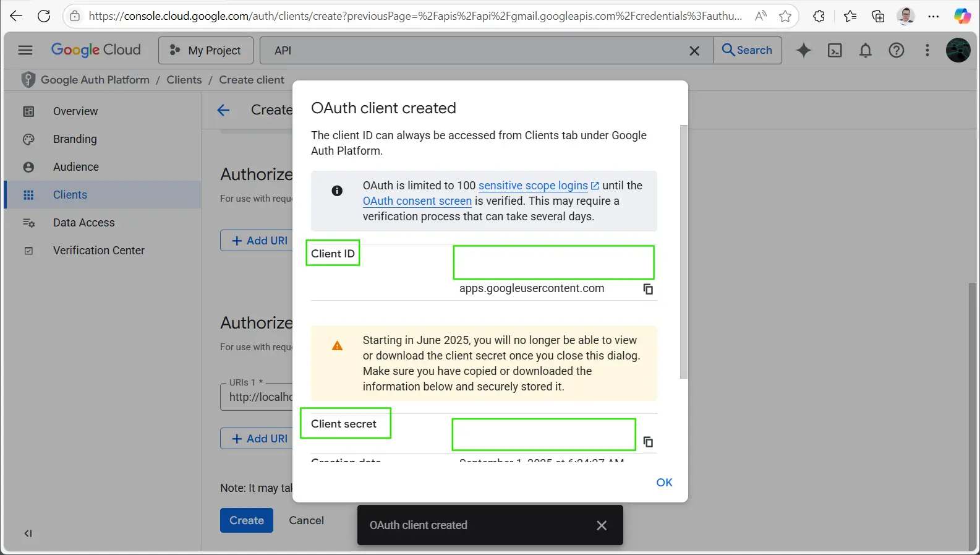This screenshot has height=555, width=980.
Task: Click OK to close the dialog
Action: coord(664,483)
